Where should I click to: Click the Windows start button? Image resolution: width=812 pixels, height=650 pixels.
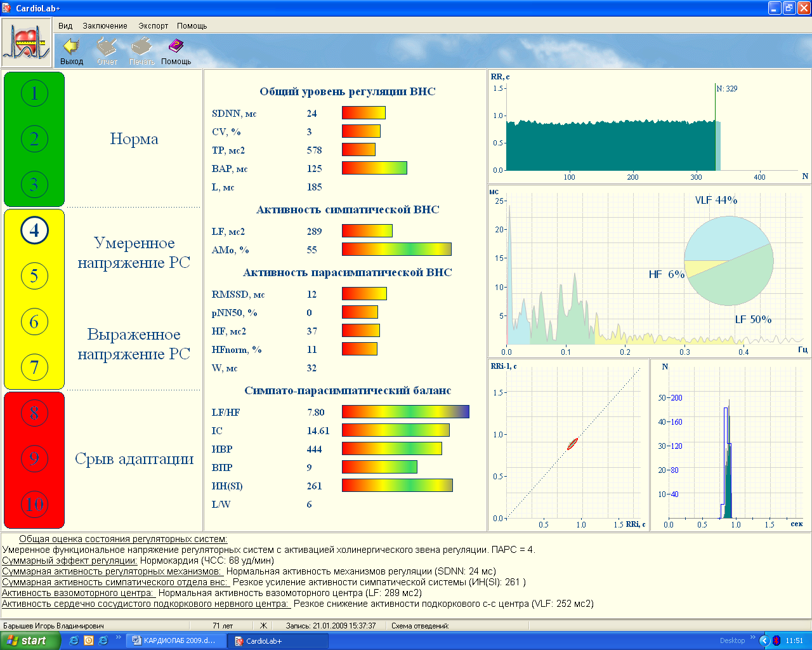[30, 640]
